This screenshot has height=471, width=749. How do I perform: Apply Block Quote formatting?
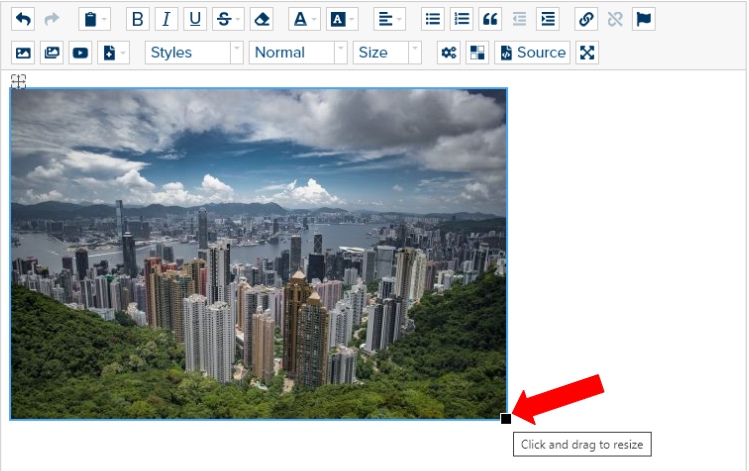point(490,19)
